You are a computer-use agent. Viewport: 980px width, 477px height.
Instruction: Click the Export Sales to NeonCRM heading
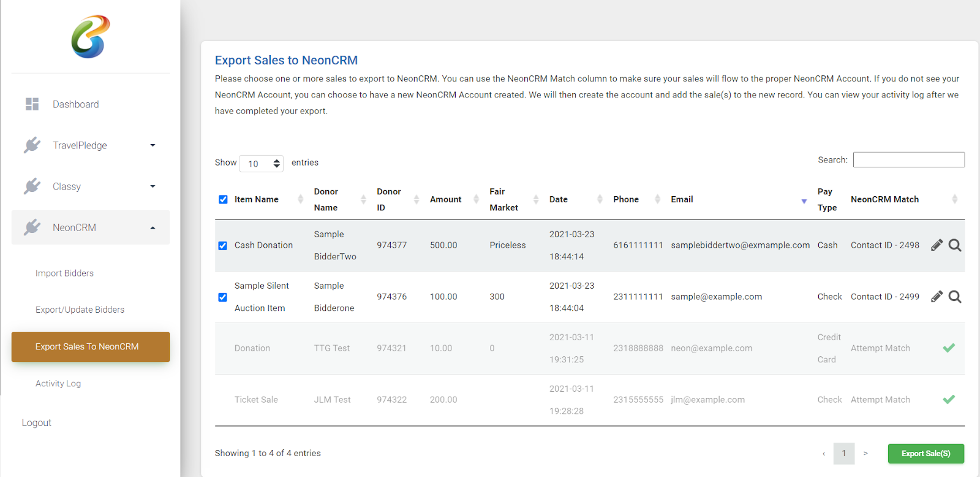[286, 60]
